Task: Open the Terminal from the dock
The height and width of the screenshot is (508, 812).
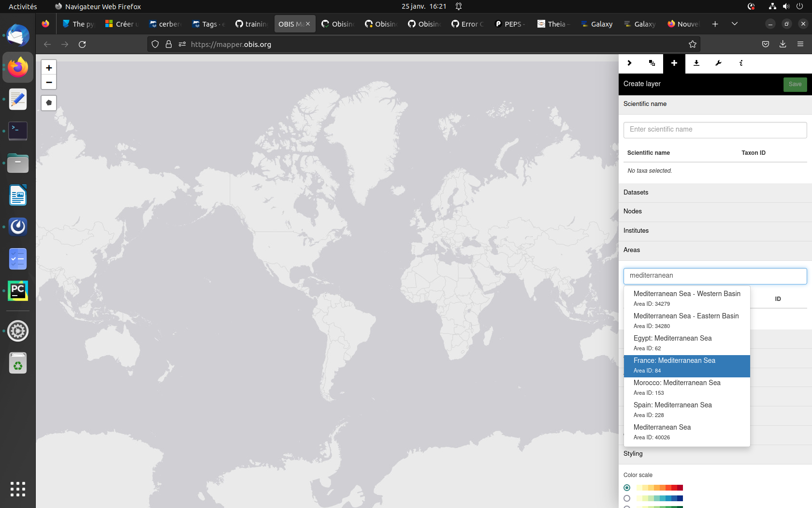Action: [18, 131]
